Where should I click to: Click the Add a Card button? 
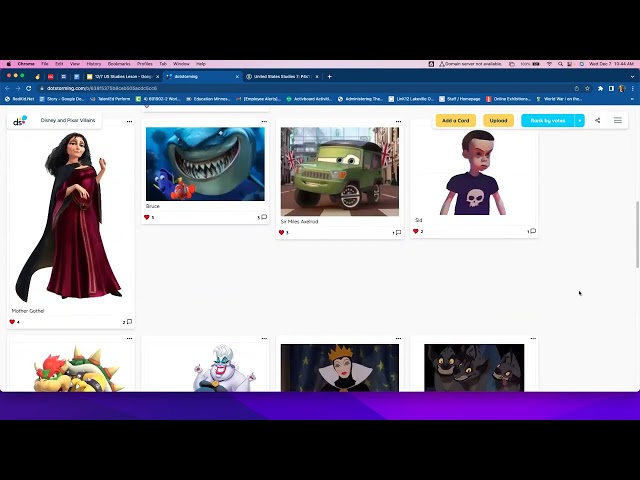[456, 120]
